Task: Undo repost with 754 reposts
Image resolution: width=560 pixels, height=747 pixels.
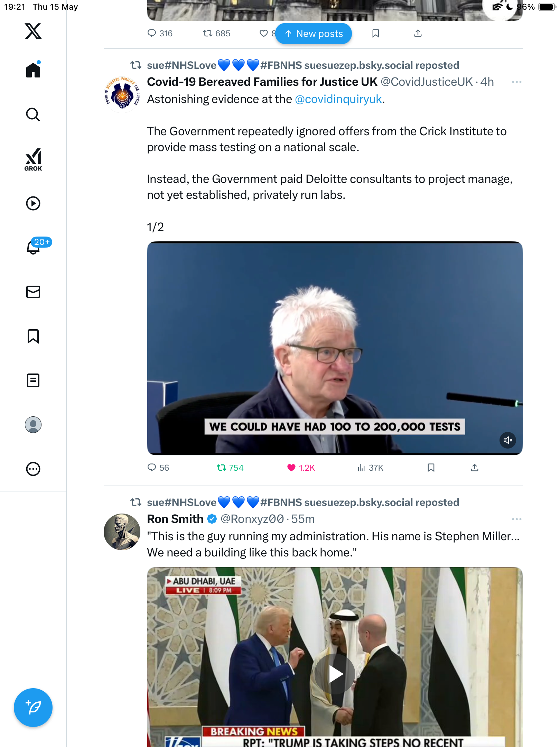Action: [230, 468]
